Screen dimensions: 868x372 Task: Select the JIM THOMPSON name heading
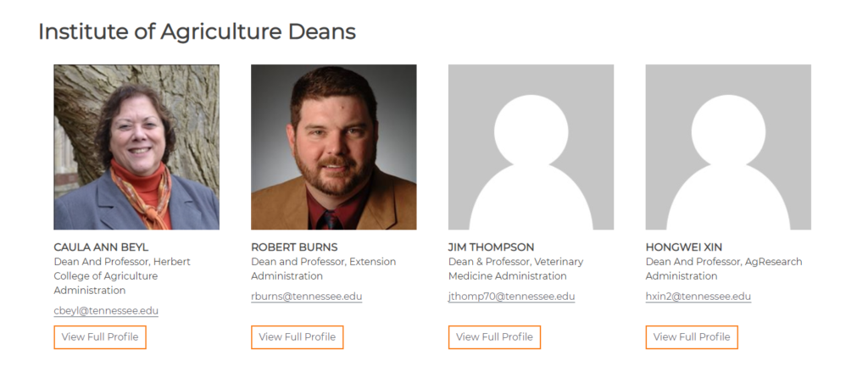(x=492, y=247)
